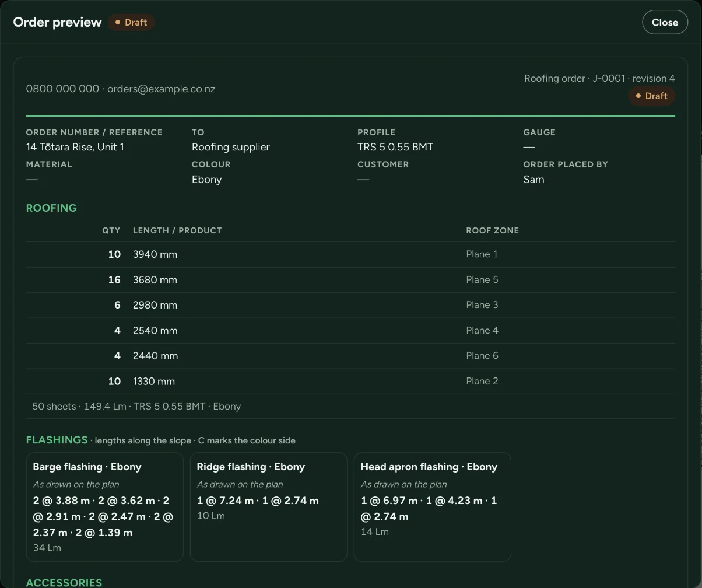
Task: Select the "Head apron flashing · Ebony" card title
Action: click(x=429, y=467)
